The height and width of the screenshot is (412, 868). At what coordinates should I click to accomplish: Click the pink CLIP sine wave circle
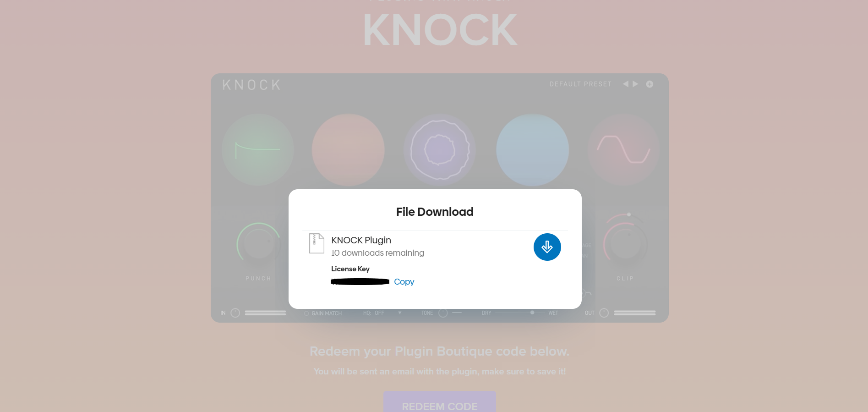(624, 150)
